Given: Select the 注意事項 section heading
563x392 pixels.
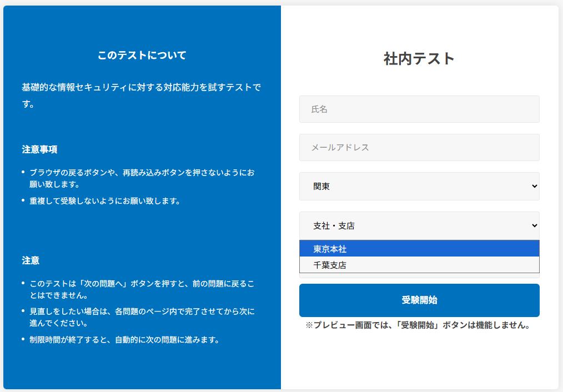Looking at the screenshot, I should pyautogui.click(x=39, y=149).
